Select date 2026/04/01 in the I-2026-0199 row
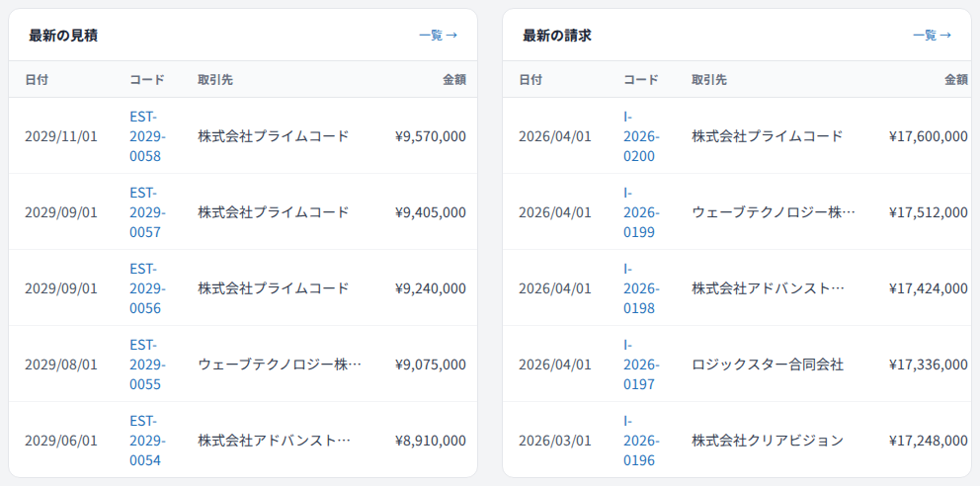 click(x=555, y=212)
